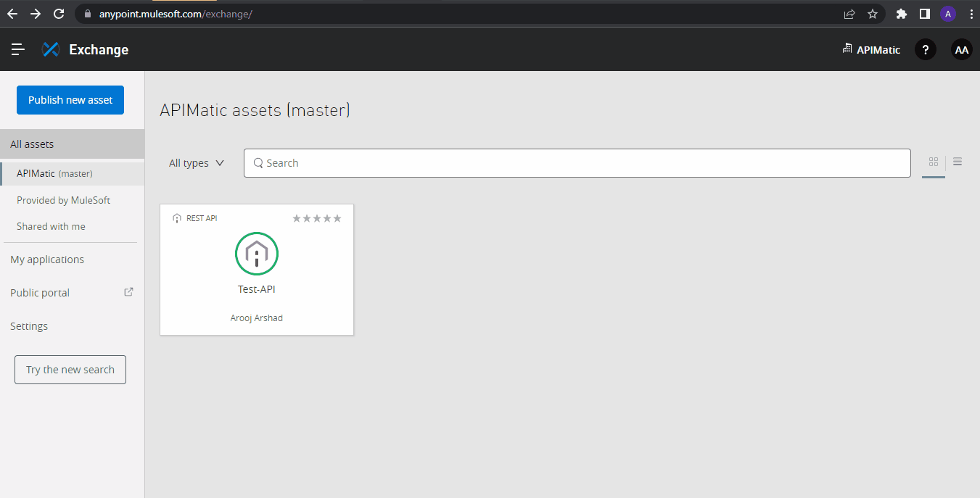Select All assets in sidebar
Screen dimensions: 980x498
coord(73,144)
